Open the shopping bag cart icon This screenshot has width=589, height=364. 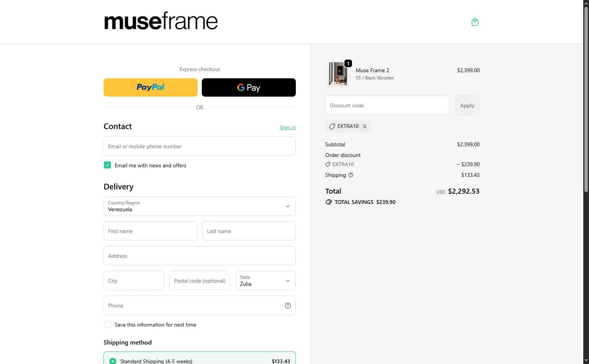(475, 22)
